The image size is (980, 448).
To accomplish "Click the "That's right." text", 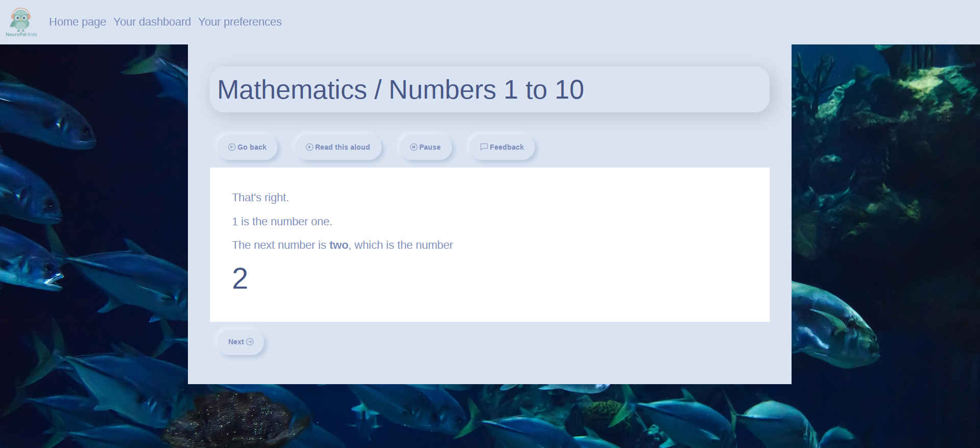I will 260,198.
